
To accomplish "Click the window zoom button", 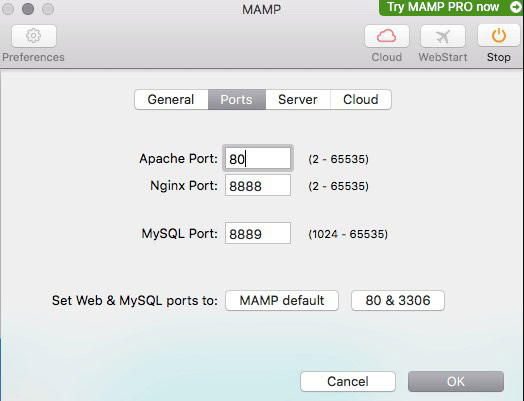I will coord(48,9).
